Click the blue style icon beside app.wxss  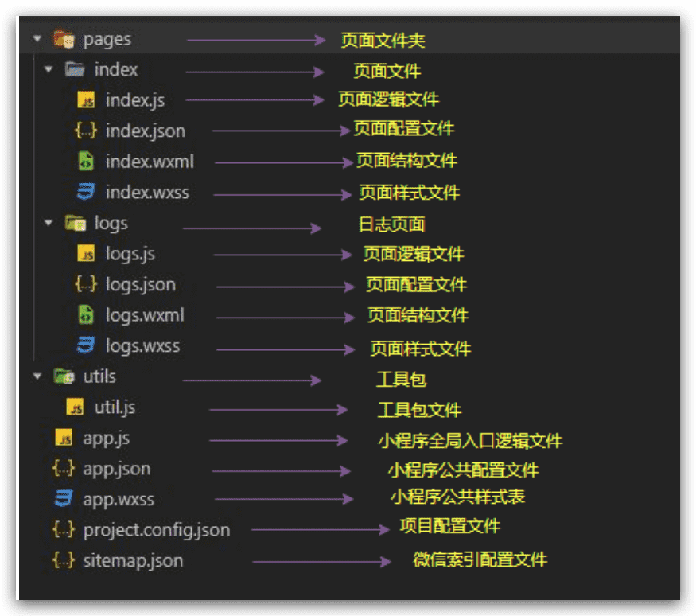(x=64, y=500)
